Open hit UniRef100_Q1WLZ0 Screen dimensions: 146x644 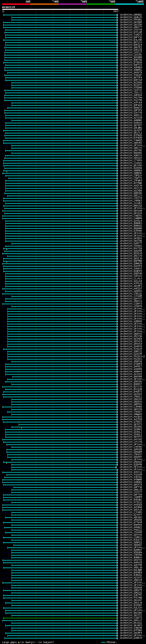click(x=131, y=17)
